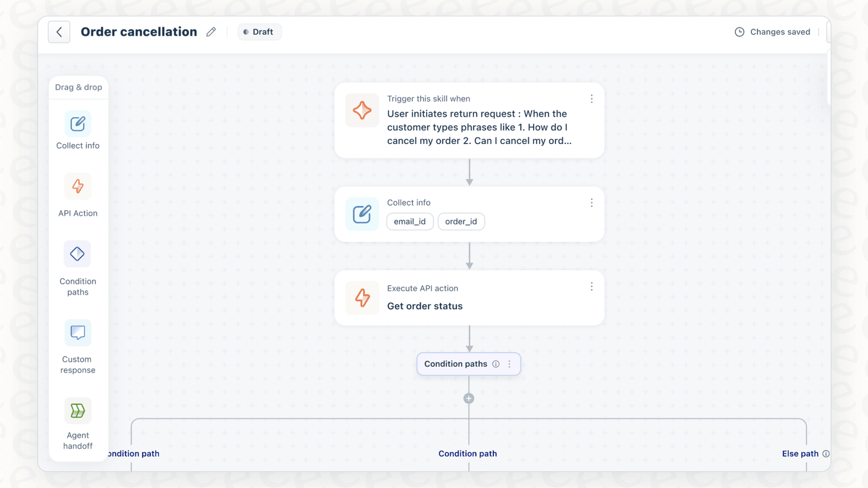Image resolution: width=868 pixels, height=488 pixels.
Task: Open the Collect info node three-dot menu
Action: 592,203
